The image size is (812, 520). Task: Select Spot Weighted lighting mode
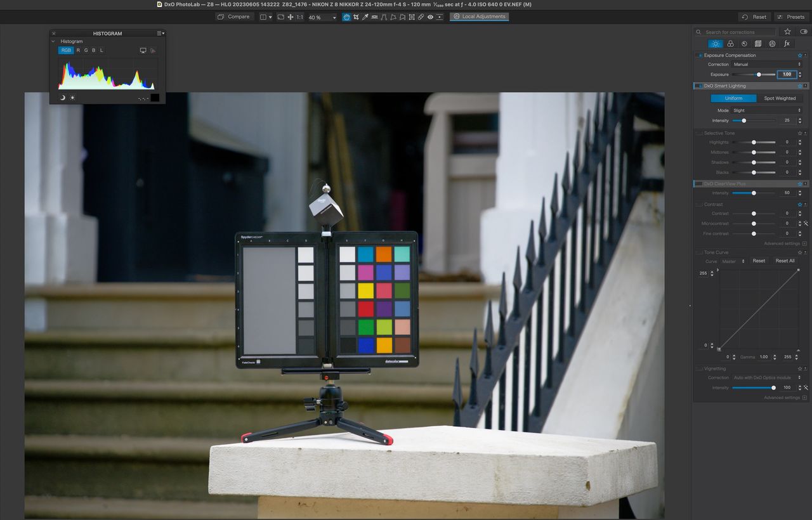click(x=780, y=98)
